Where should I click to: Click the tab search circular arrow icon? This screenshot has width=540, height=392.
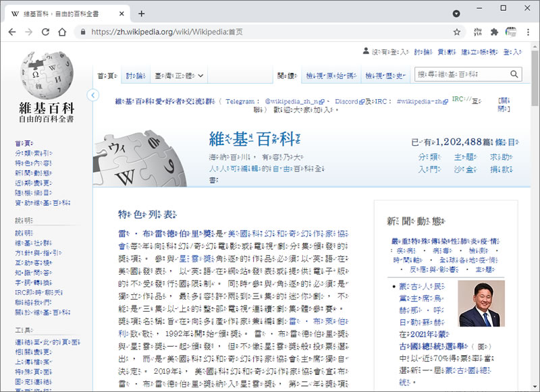point(456,13)
